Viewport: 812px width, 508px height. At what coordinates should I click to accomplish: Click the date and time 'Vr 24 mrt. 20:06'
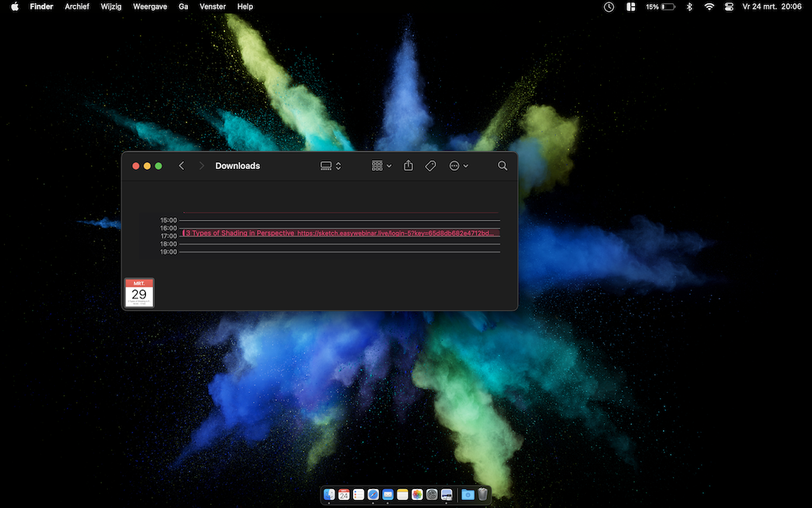pyautogui.click(x=772, y=6)
